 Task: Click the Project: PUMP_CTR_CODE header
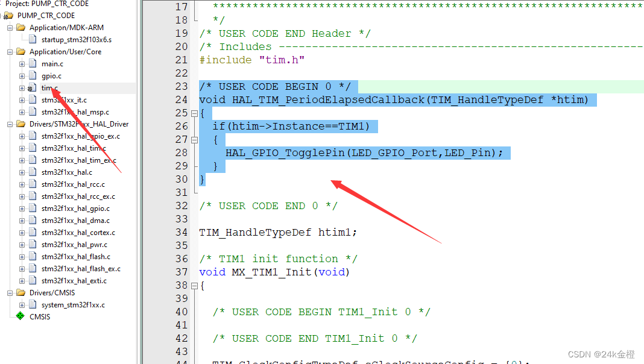pyautogui.click(x=47, y=4)
